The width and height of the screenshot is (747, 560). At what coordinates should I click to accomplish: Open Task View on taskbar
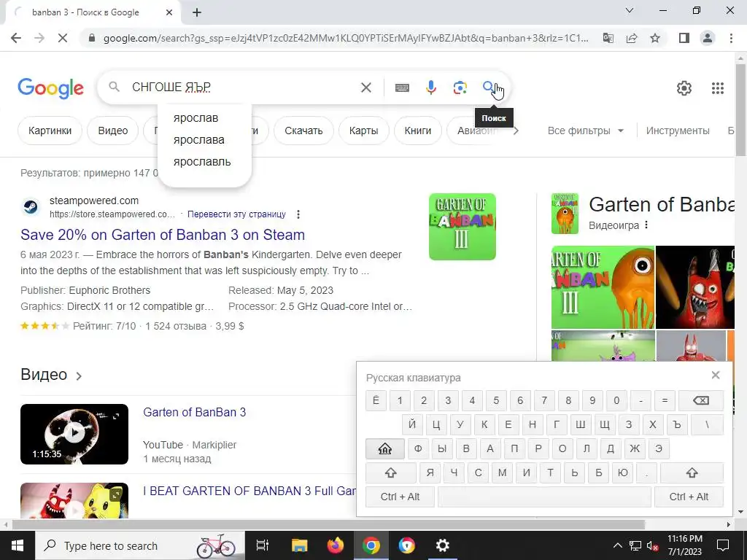point(262,545)
